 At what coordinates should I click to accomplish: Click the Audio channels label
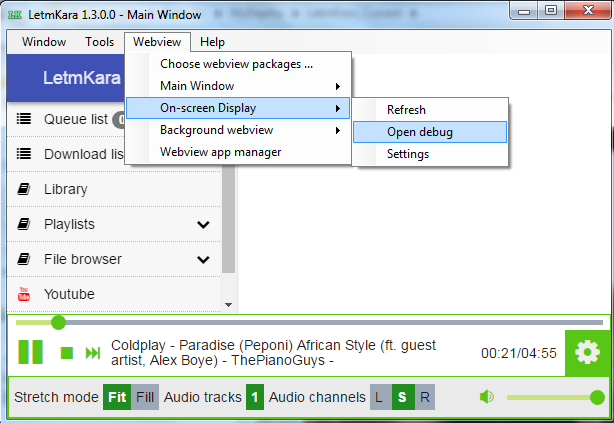317,397
